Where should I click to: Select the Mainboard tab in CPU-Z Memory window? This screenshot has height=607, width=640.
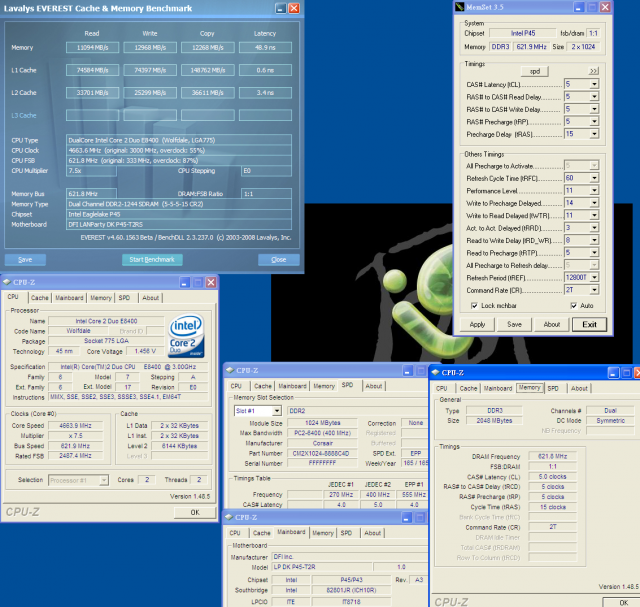[498, 389]
